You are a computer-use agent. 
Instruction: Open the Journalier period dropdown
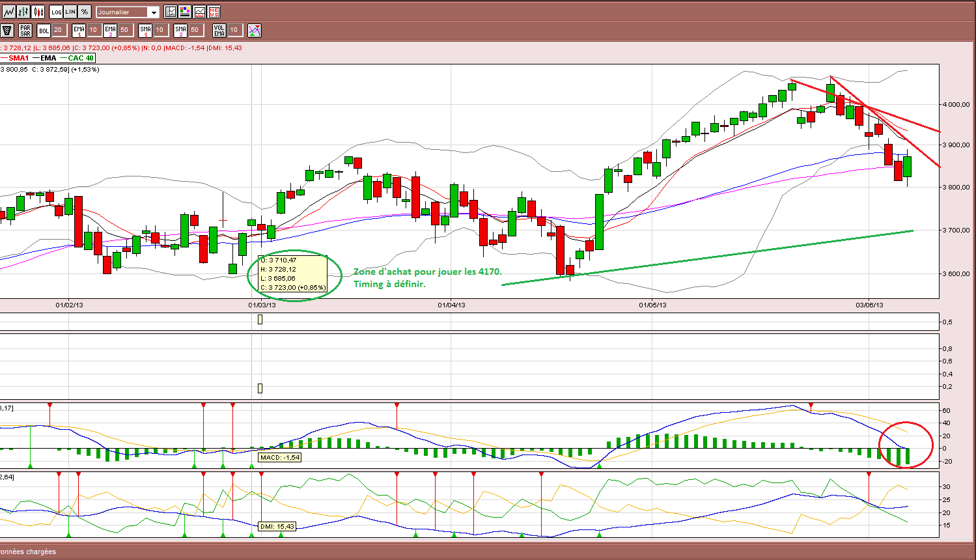pyautogui.click(x=128, y=12)
